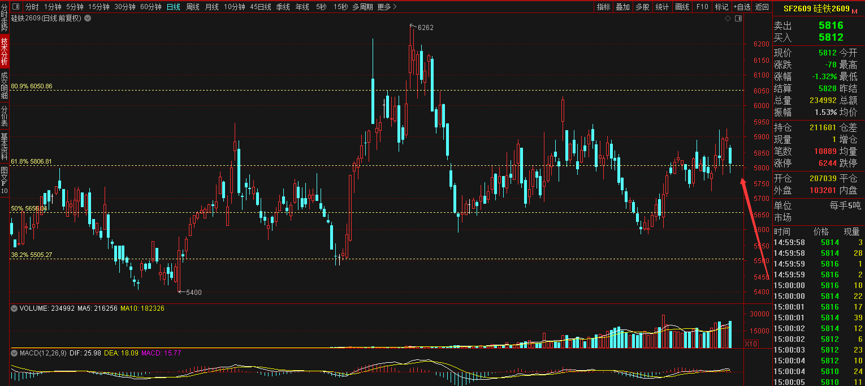The image size is (865, 386).
Task: Switch to 分时 intraday view
Action: [32, 7]
